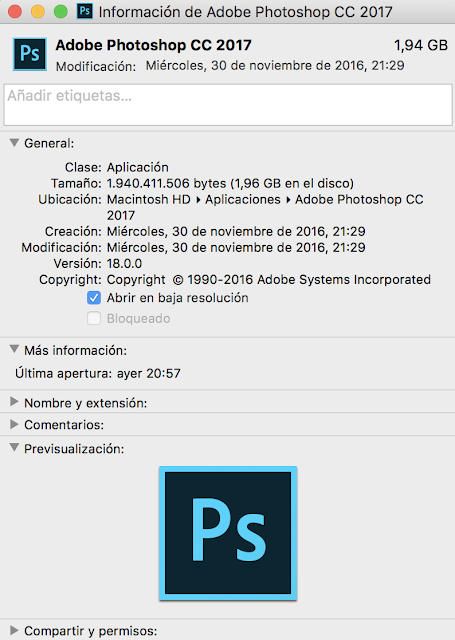Close the info window with the red button
Viewport: 455px width, 640px height.
(x=15, y=11)
